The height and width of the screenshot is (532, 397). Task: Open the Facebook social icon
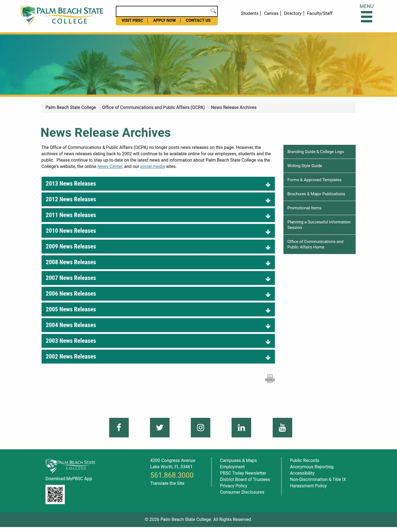click(x=119, y=427)
